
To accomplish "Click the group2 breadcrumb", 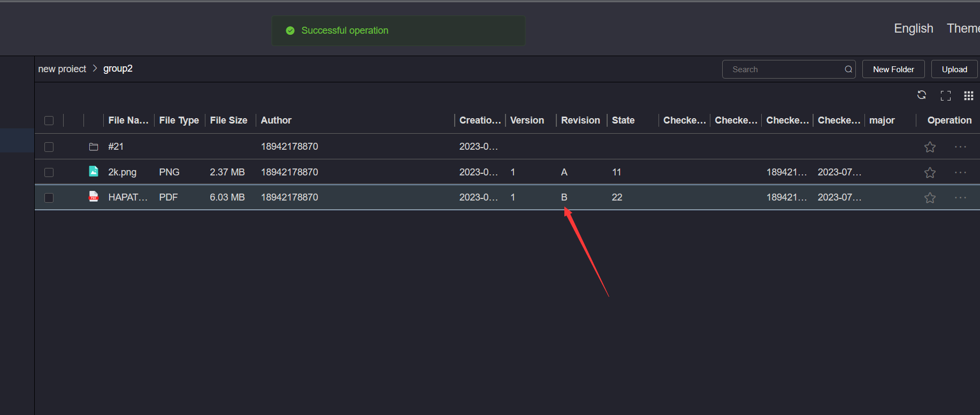I will click(118, 68).
